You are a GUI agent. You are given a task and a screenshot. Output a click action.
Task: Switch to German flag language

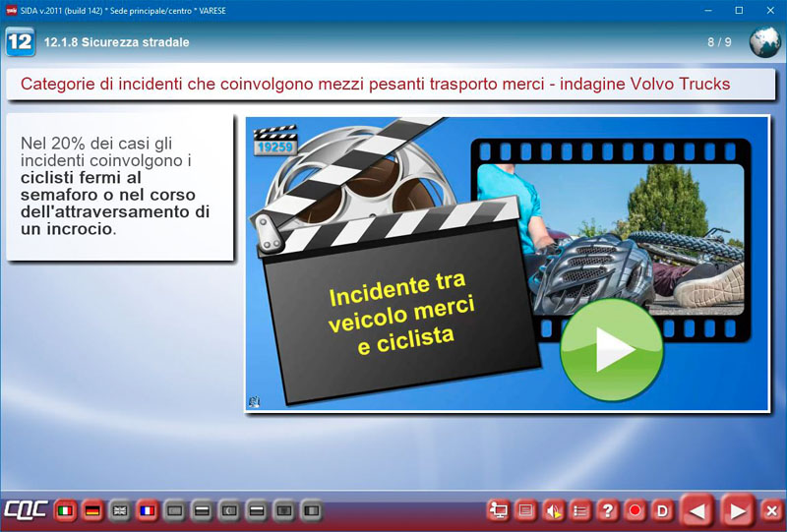point(93,511)
